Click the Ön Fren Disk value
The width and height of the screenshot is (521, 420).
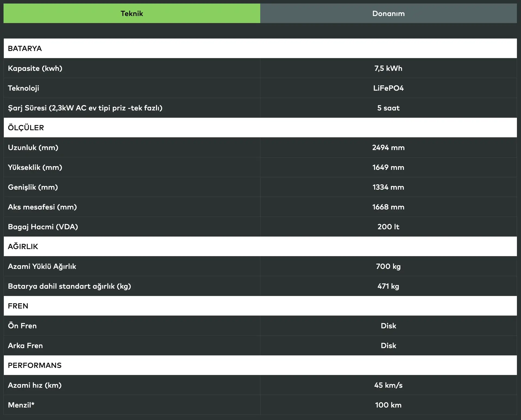tap(388, 326)
